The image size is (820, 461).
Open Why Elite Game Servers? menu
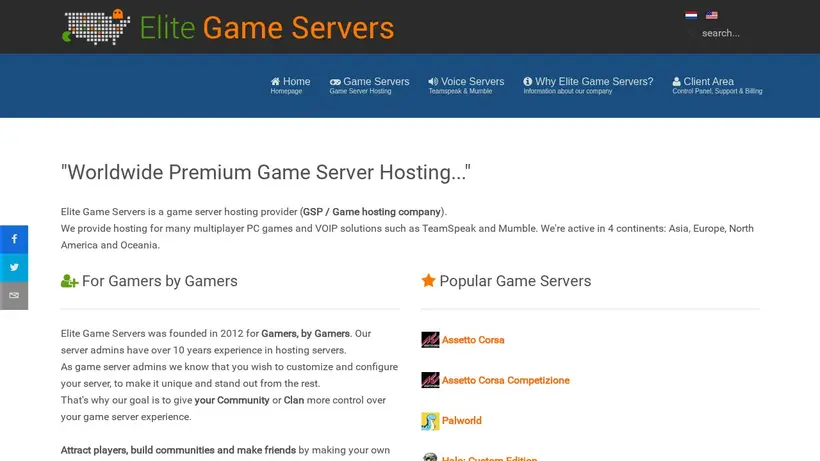point(588,85)
